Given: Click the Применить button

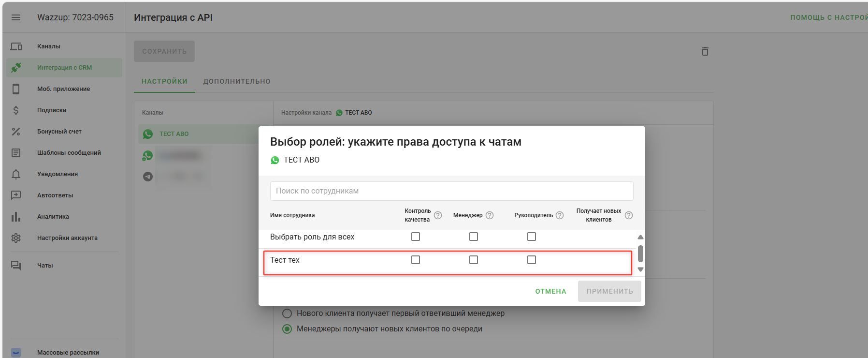Looking at the screenshot, I should tap(609, 291).
